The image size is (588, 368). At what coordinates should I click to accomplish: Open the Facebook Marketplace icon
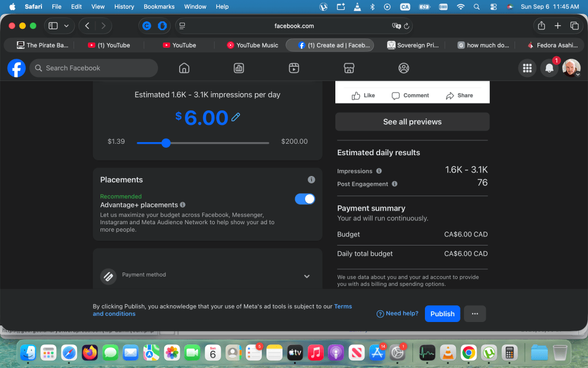click(x=349, y=68)
